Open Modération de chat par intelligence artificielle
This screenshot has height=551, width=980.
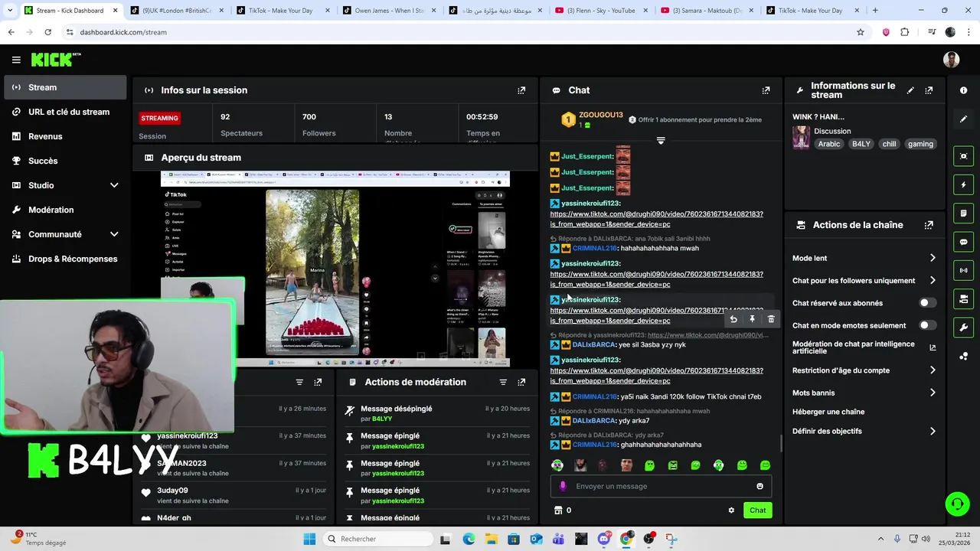[x=864, y=347]
